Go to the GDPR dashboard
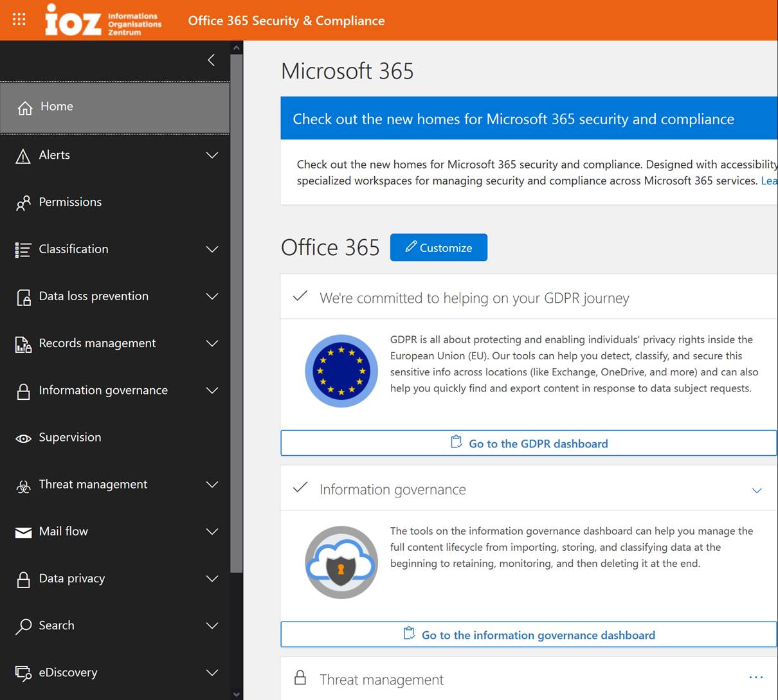The image size is (778, 700). point(529,443)
